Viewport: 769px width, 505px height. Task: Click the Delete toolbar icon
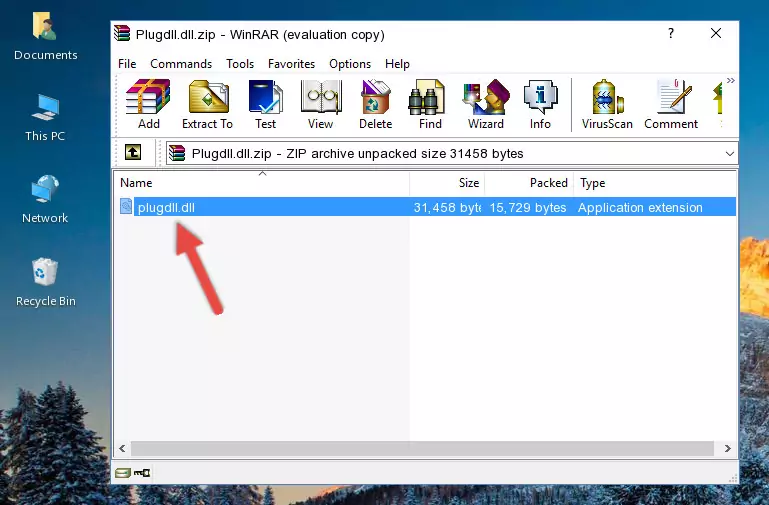click(376, 104)
